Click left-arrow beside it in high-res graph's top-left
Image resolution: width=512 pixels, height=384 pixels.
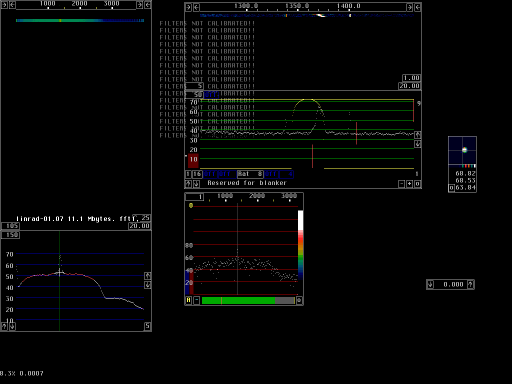(x=196, y=7)
